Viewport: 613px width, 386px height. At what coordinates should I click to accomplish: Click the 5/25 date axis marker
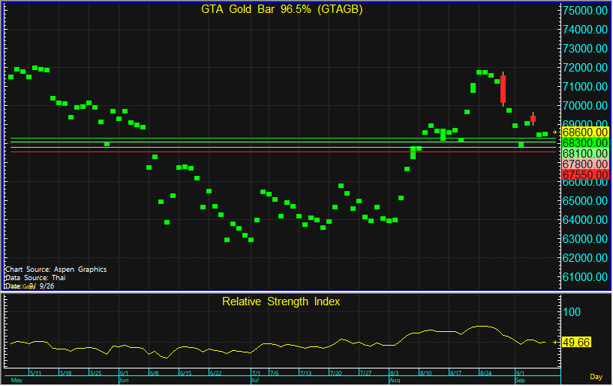pos(96,373)
